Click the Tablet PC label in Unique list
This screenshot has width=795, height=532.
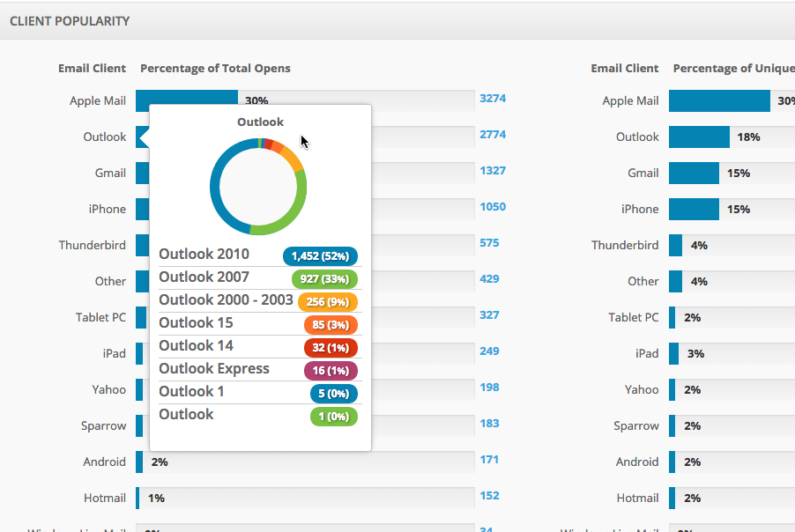[x=634, y=318]
